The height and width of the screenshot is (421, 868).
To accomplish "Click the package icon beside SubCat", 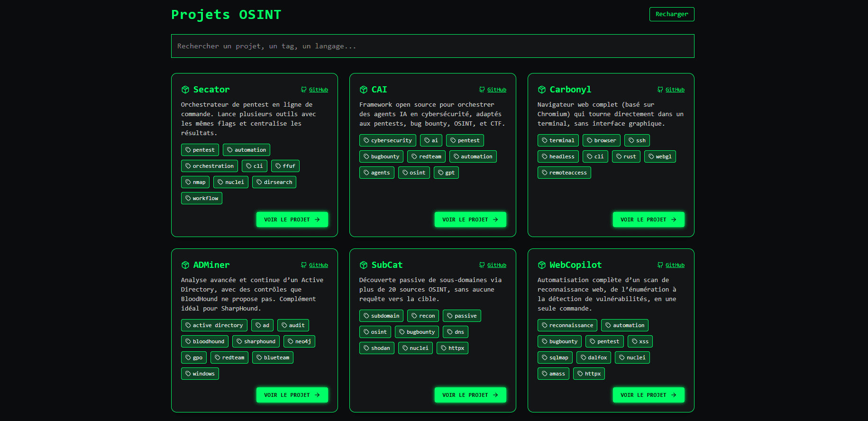I will [x=364, y=265].
